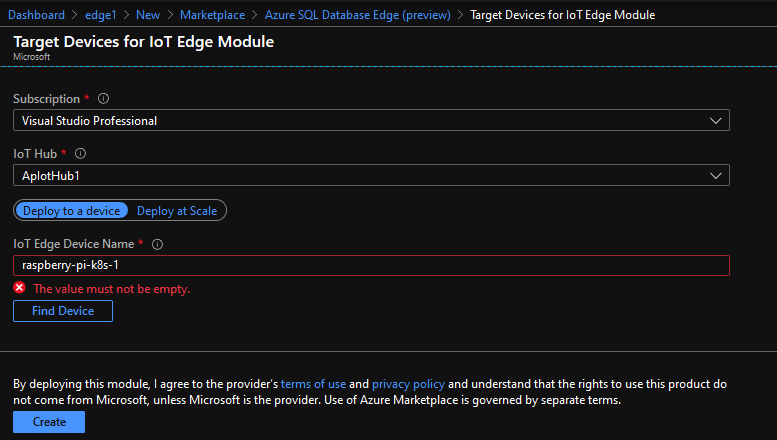This screenshot has height=440, width=777.
Task: Open the Subscription dropdown
Action: 371,120
